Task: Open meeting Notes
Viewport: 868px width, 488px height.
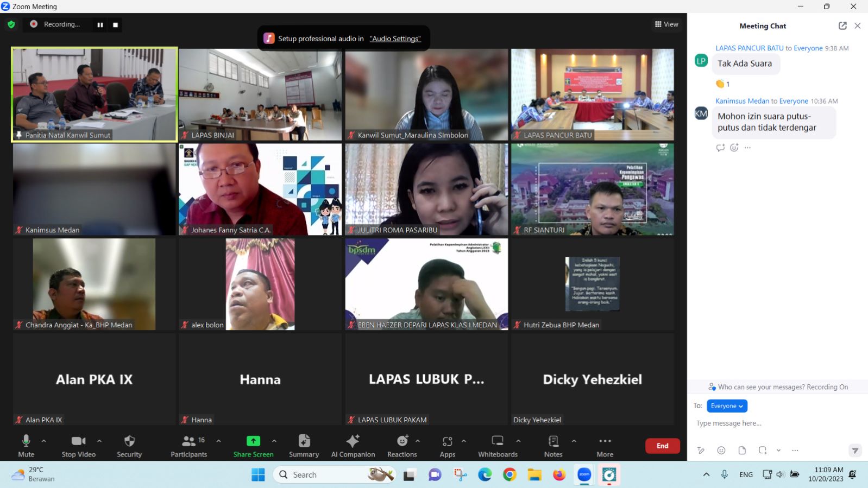Action: 553,446
